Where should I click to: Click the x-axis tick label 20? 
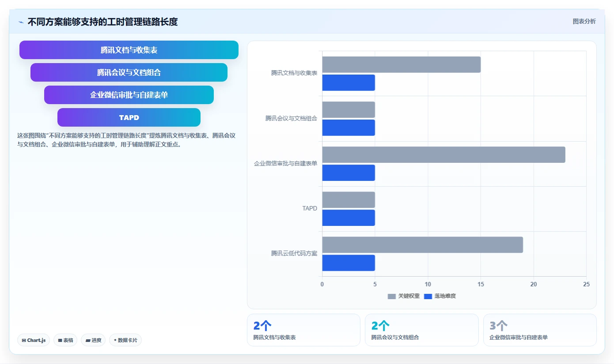pyautogui.click(x=534, y=285)
